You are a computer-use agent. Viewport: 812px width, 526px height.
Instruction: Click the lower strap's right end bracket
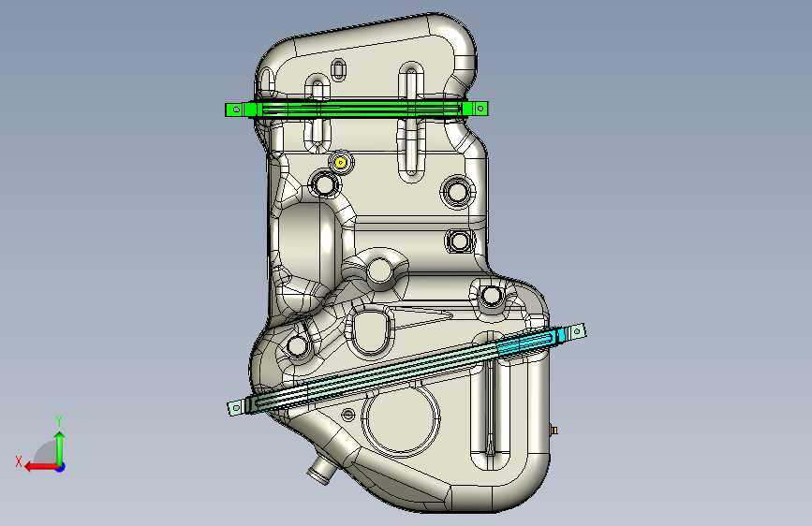(576, 331)
